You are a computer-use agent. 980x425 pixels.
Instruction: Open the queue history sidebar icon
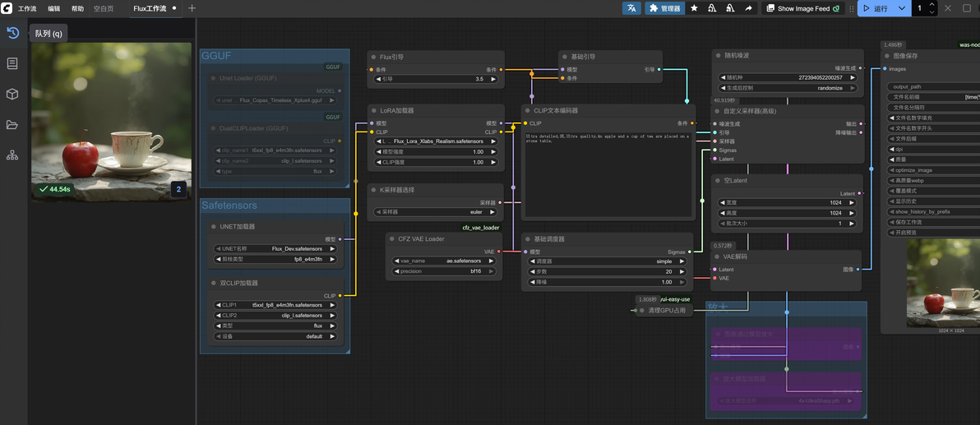pyautogui.click(x=12, y=33)
